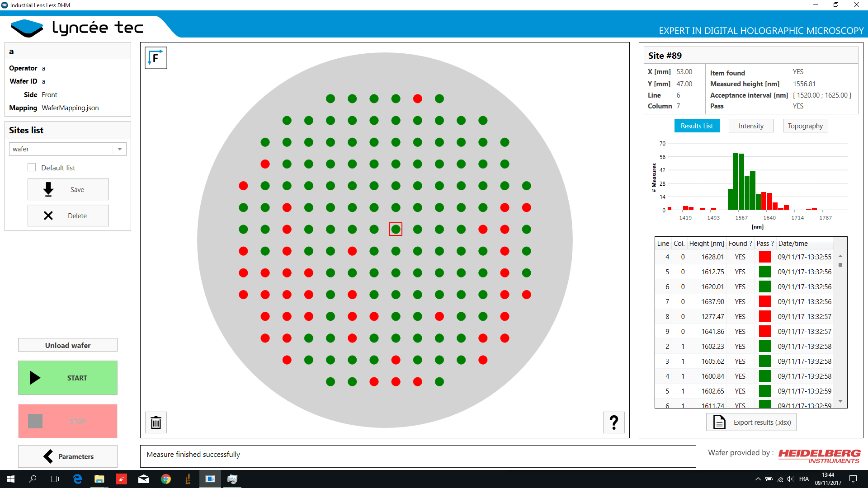The width and height of the screenshot is (868, 488).
Task: Go back using Parameters arrow icon
Action: (x=48, y=456)
